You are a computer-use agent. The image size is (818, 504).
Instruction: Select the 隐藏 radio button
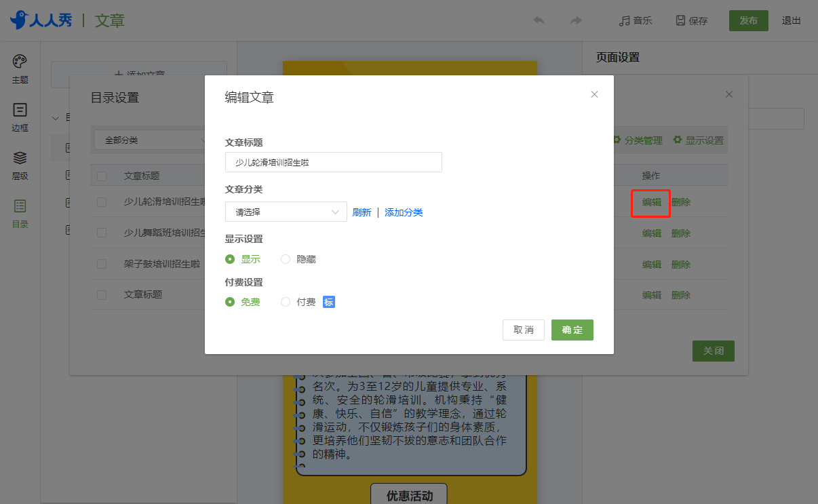286,259
